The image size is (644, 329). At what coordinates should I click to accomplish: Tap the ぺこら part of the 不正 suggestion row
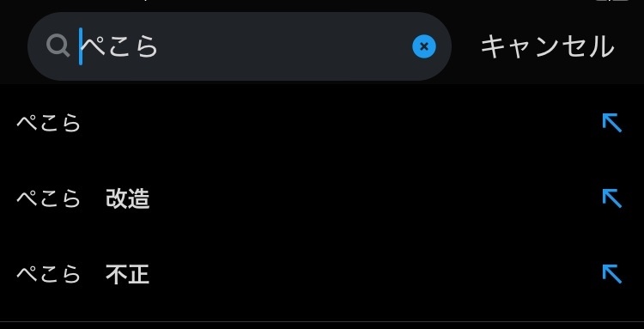tap(48, 274)
